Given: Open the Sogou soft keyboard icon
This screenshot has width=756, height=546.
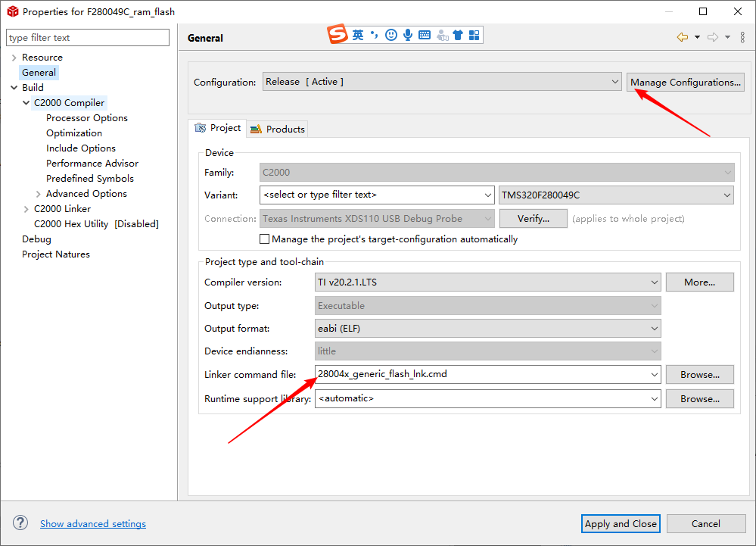Looking at the screenshot, I should [x=425, y=35].
